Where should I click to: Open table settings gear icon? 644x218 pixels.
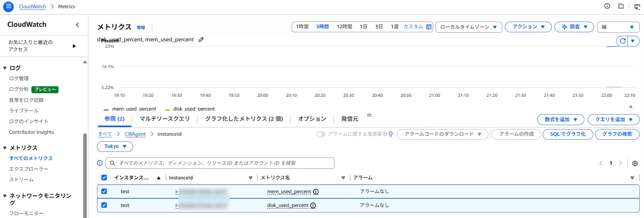pyautogui.click(x=635, y=163)
